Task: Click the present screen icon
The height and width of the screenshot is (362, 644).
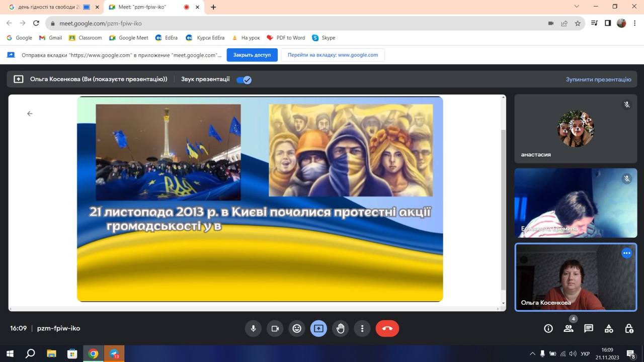Action: [x=318, y=328]
